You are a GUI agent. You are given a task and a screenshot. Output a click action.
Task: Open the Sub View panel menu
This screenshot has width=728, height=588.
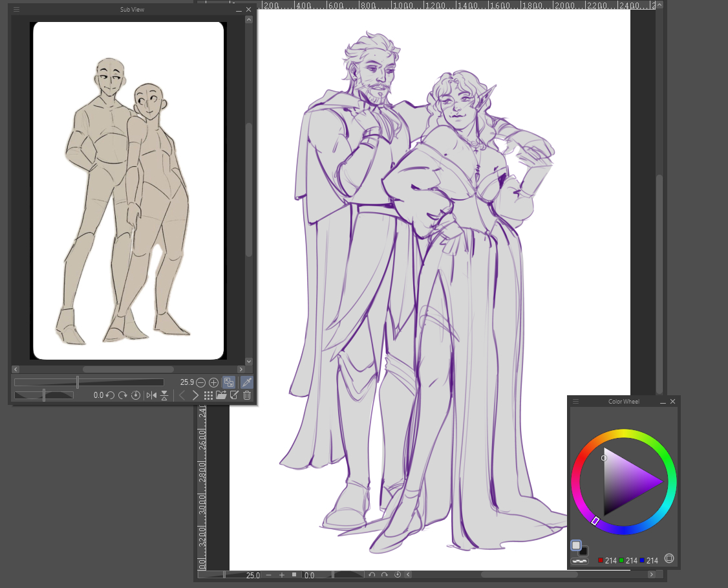point(17,10)
